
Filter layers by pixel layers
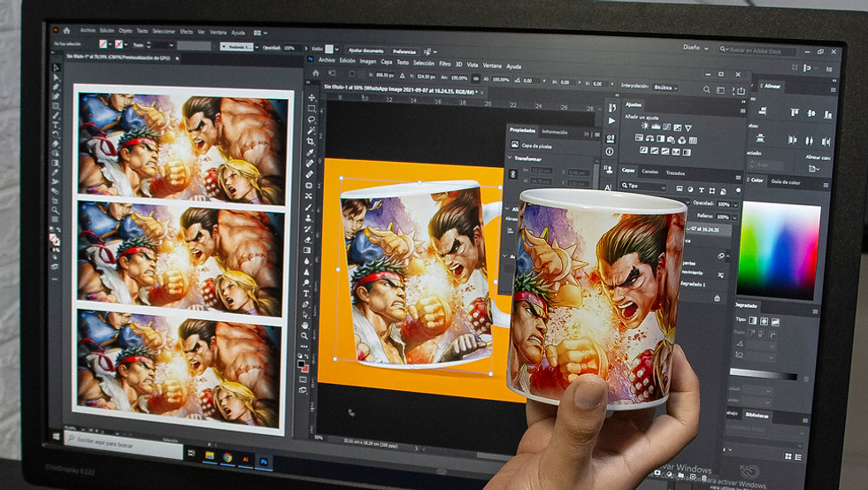click(x=680, y=188)
